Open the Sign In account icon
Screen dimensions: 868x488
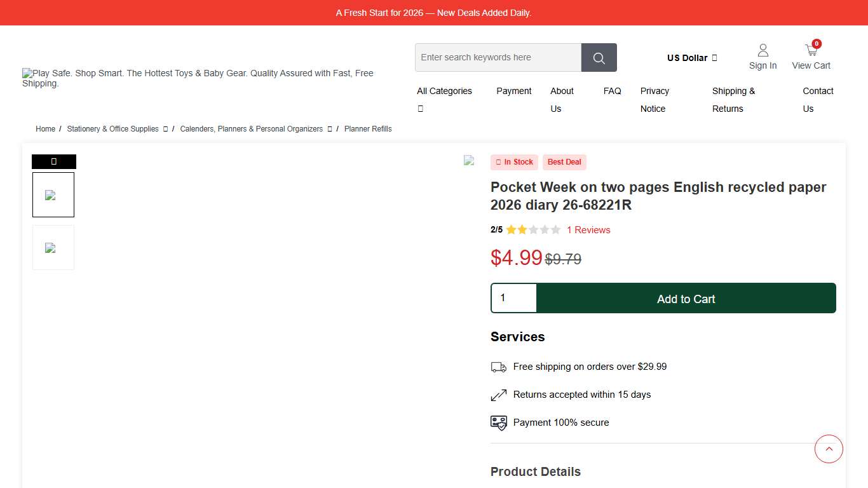click(x=763, y=50)
